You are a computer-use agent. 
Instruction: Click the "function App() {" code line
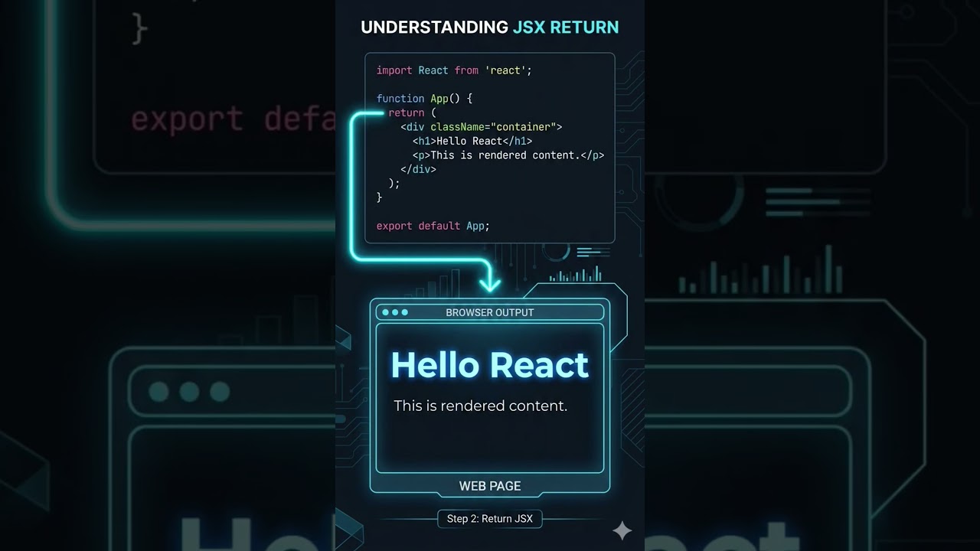point(425,99)
